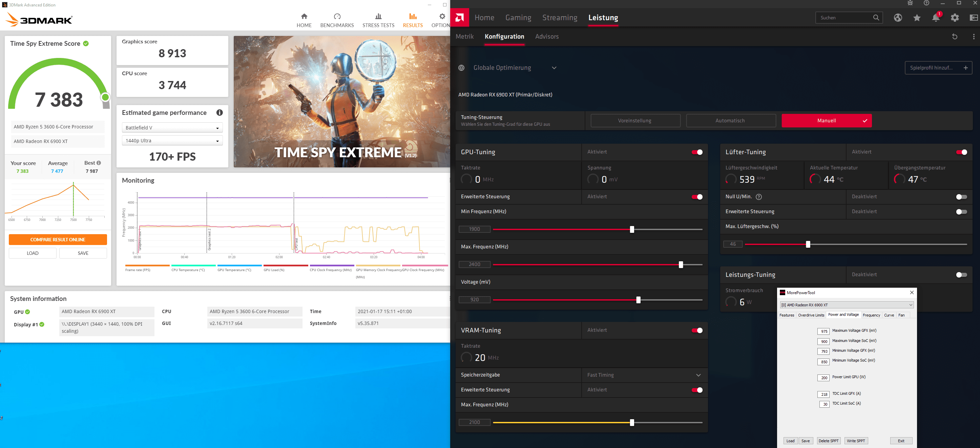Click the green check next to GPU system info
The width and height of the screenshot is (980, 448).
(27, 312)
